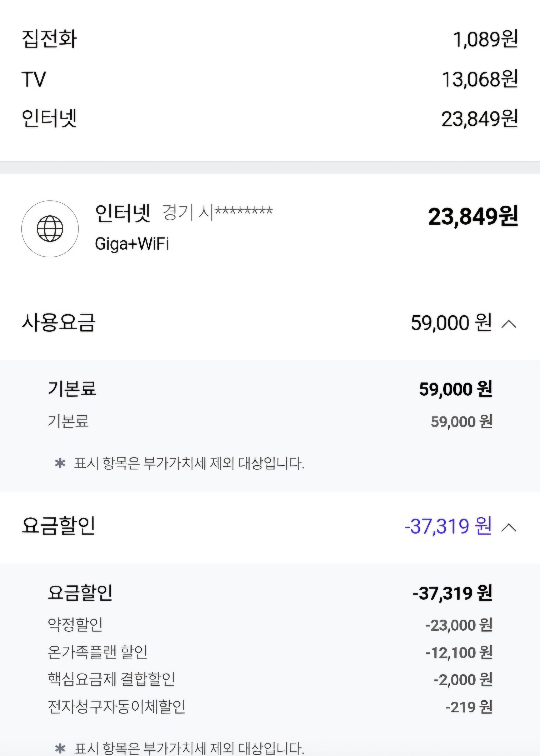
Task: Select the 전자청구자동이체할인 line
Action: coord(270,706)
